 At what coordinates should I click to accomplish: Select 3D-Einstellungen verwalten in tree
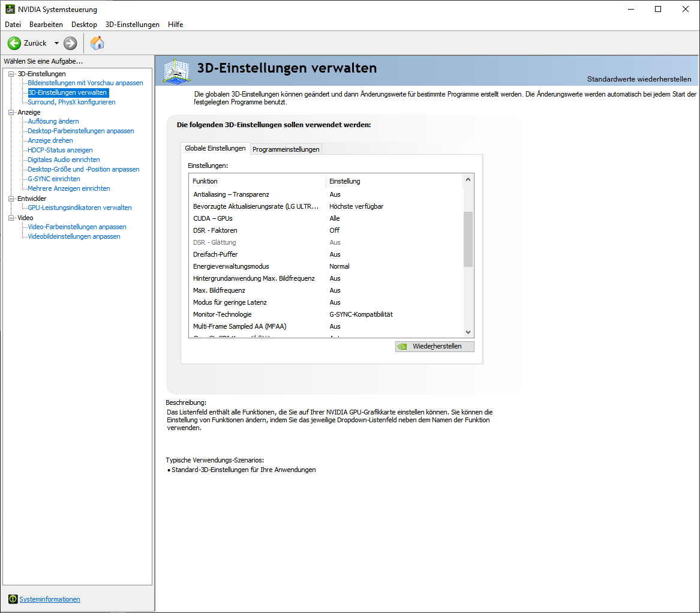tap(67, 92)
